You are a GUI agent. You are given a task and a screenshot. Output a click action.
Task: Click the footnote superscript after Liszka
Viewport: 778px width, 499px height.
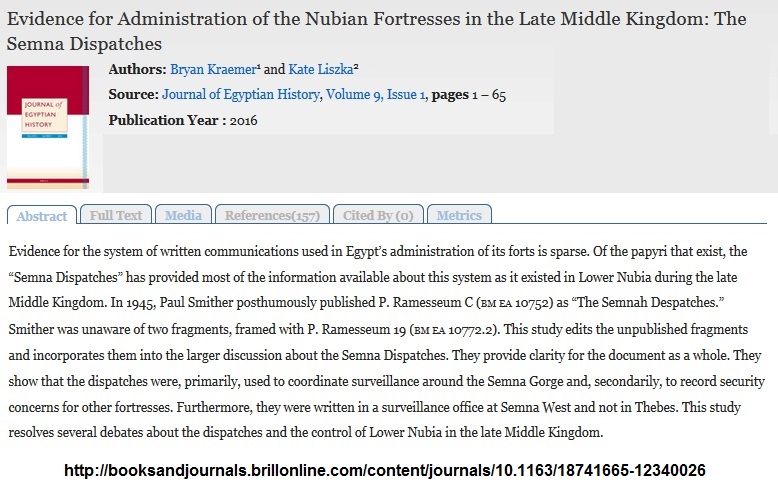(x=356, y=67)
